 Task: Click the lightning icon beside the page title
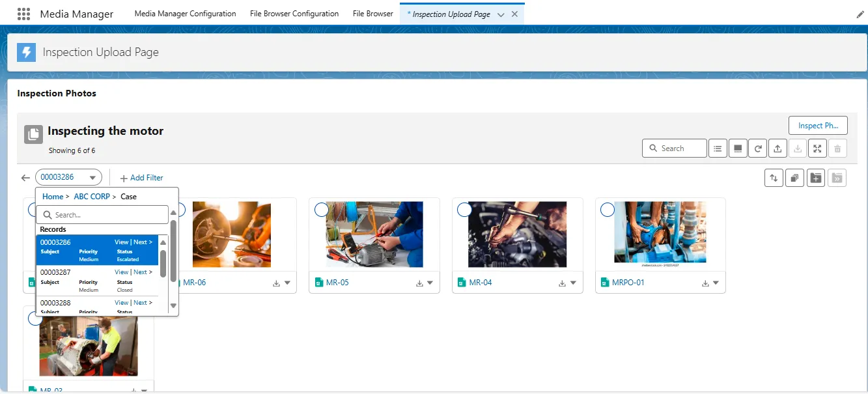click(27, 52)
